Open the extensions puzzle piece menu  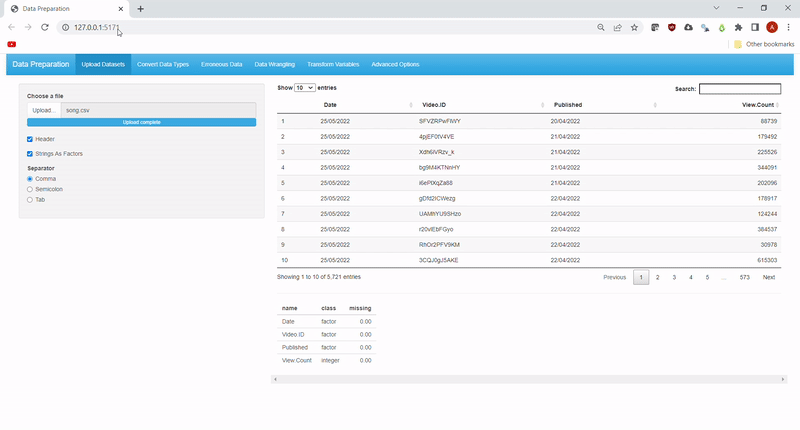coord(738,28)
